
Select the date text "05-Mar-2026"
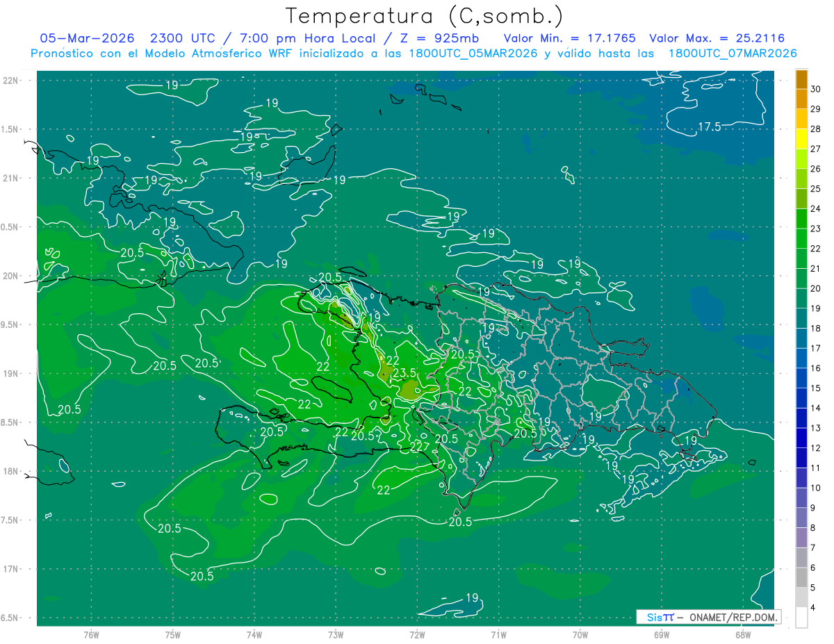point(87,38)
